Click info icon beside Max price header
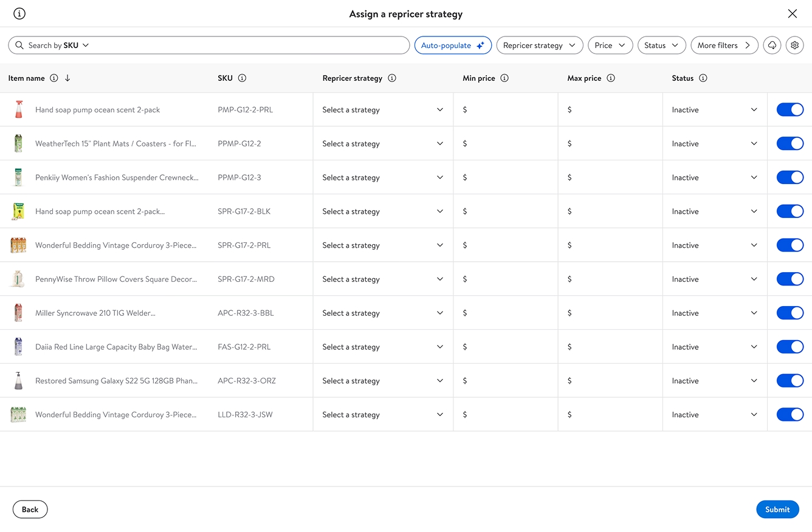 (x=611, y=78)
